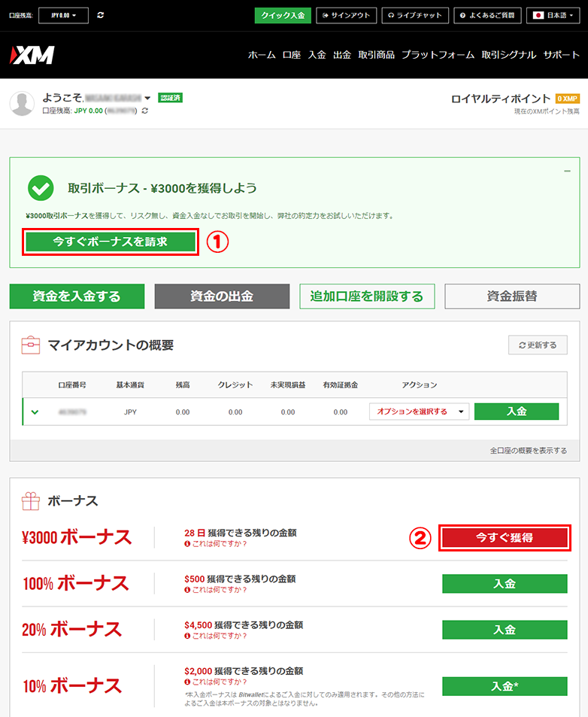Click the 0 XMP points badge
Viewport: 588px width, 717px height.
tap(568, 99)
